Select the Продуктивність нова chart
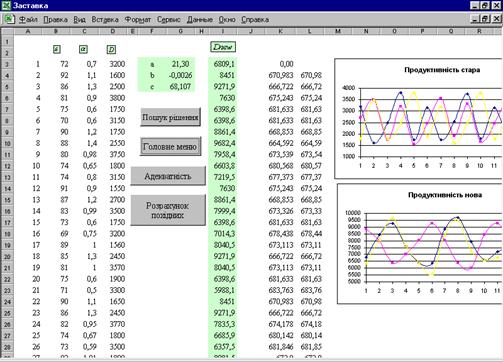This screenshot has width=503, height=362. coord(420,244)
